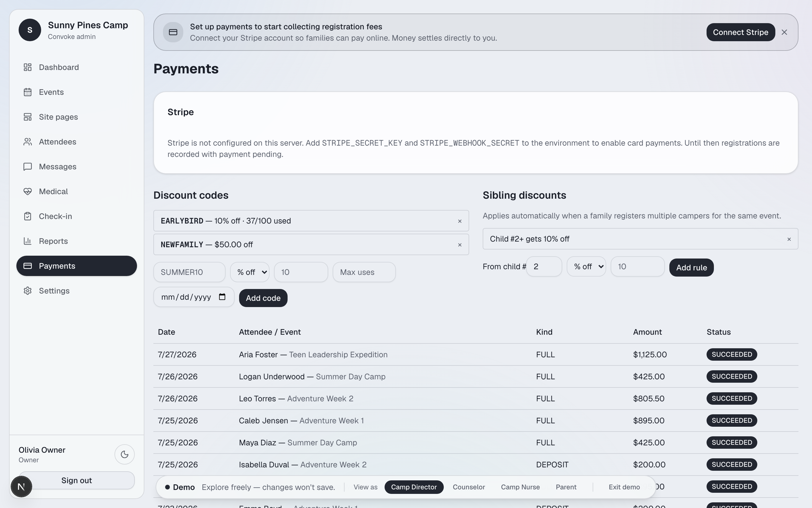Click the Attendee / Event column header
Screen dimensions: 812x508
270,332
